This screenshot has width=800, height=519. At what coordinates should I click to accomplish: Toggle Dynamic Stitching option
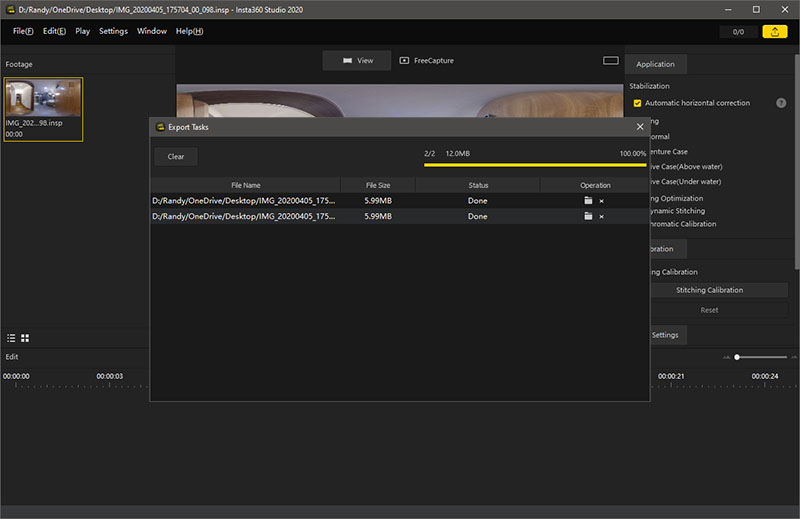pos(678,211)
